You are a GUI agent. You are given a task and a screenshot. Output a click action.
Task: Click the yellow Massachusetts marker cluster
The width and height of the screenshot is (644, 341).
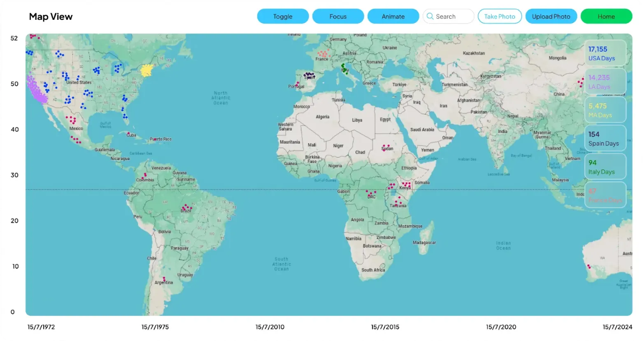point(146,70)
